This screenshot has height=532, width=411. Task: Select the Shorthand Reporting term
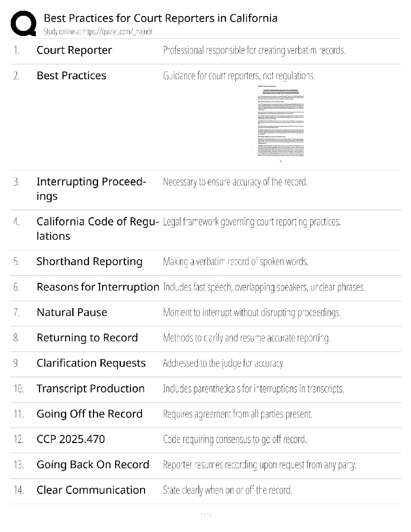coord(89,262)
